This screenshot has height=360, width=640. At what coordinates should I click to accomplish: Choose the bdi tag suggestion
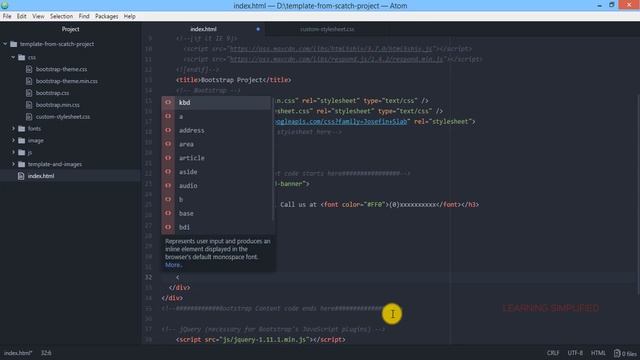pyautogui.click(x=216, y=227)
